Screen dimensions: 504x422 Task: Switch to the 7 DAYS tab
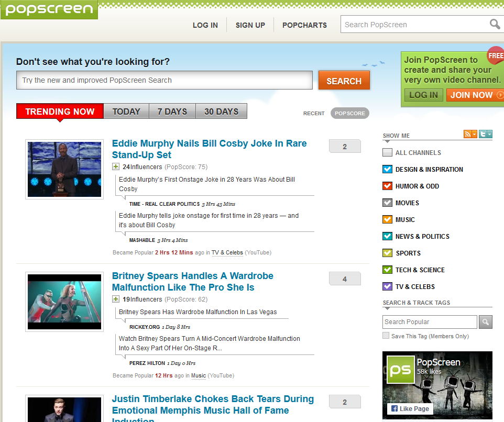click(172, 110)
